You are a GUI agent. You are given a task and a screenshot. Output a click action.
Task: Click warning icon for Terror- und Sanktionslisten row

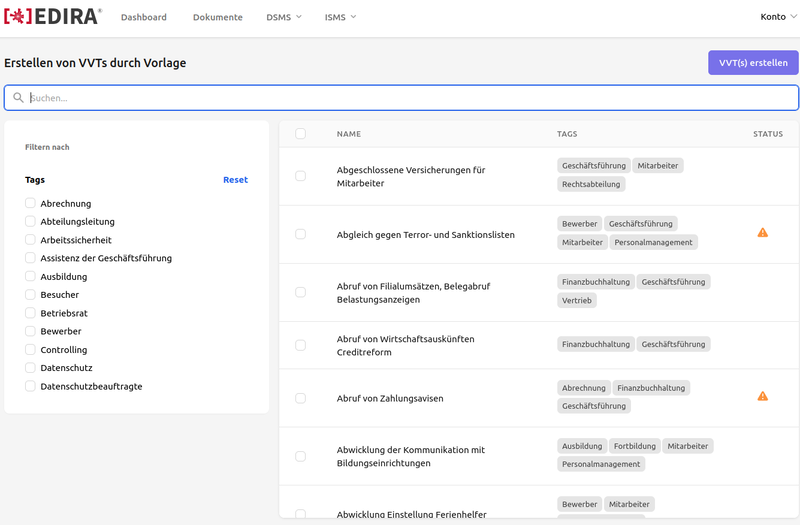tap(762, 233)
